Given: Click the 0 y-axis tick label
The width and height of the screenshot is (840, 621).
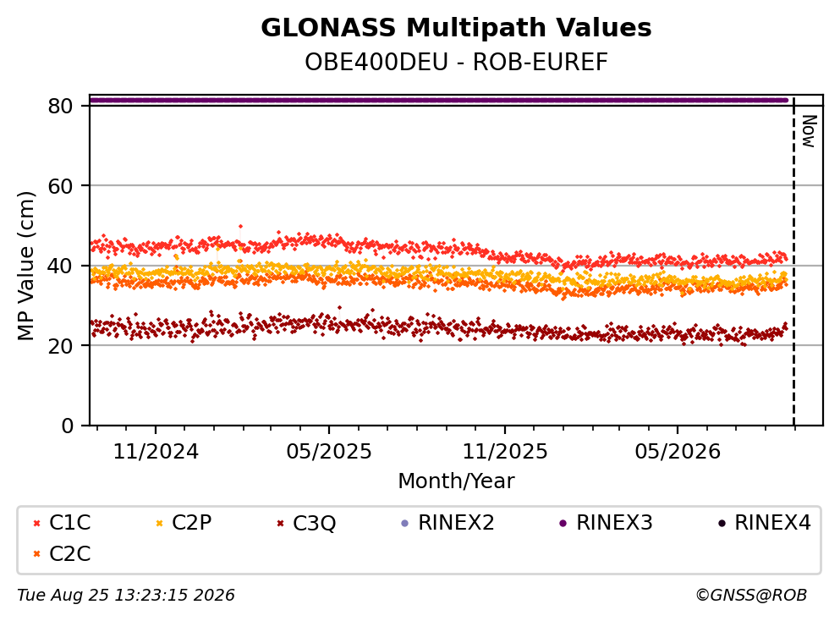Looking at the screenshot, I should (67, 426).
